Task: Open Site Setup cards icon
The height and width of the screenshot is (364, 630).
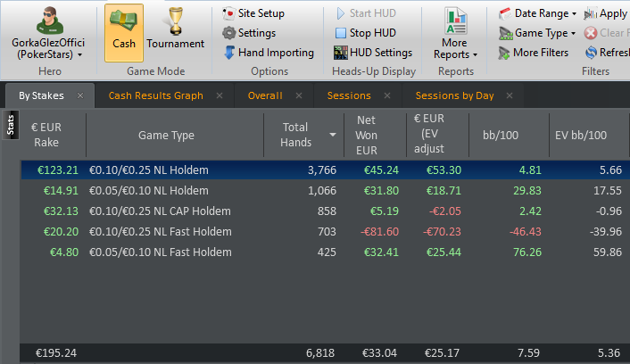Action: pyautogui.click(x=228, y=13)
